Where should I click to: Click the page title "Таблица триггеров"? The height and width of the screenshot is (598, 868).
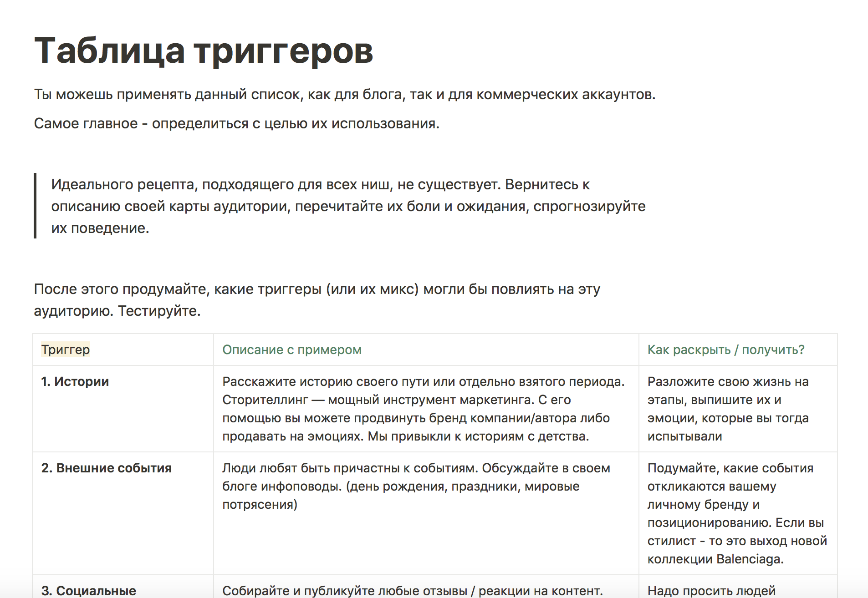[204, 51]
